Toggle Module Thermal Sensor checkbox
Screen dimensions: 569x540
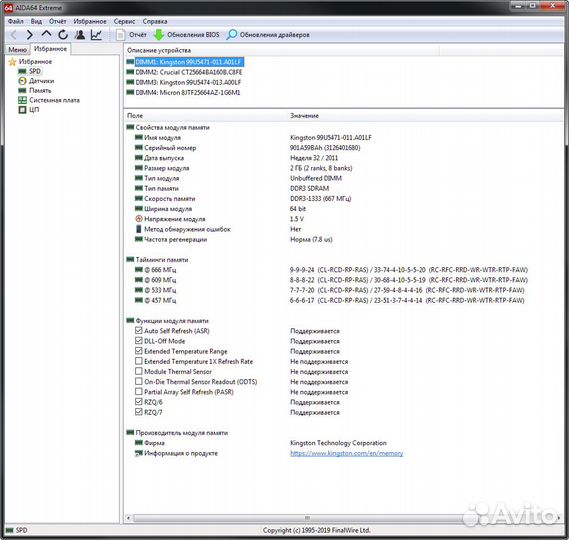(x=138, y=371)
